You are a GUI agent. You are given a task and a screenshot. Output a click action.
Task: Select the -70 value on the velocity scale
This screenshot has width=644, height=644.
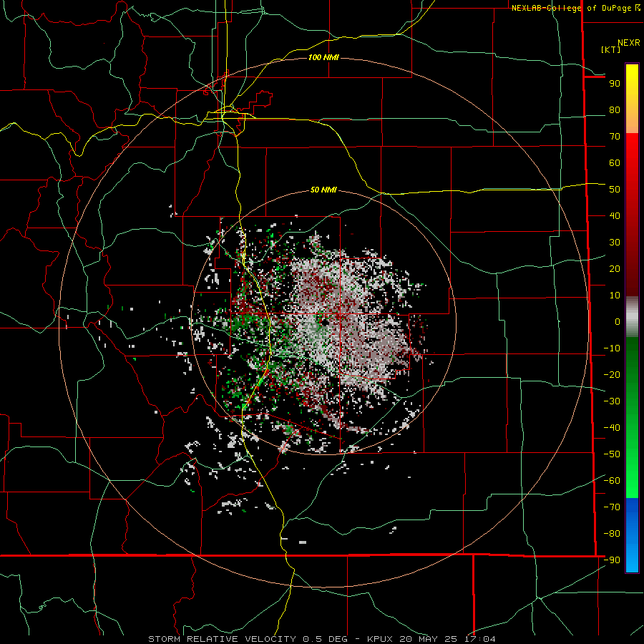click(612, 507)
